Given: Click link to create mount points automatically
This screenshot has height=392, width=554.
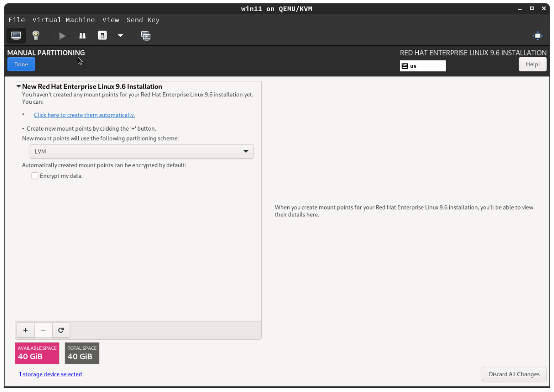Looking at the screenshot, I should (84, 115).
